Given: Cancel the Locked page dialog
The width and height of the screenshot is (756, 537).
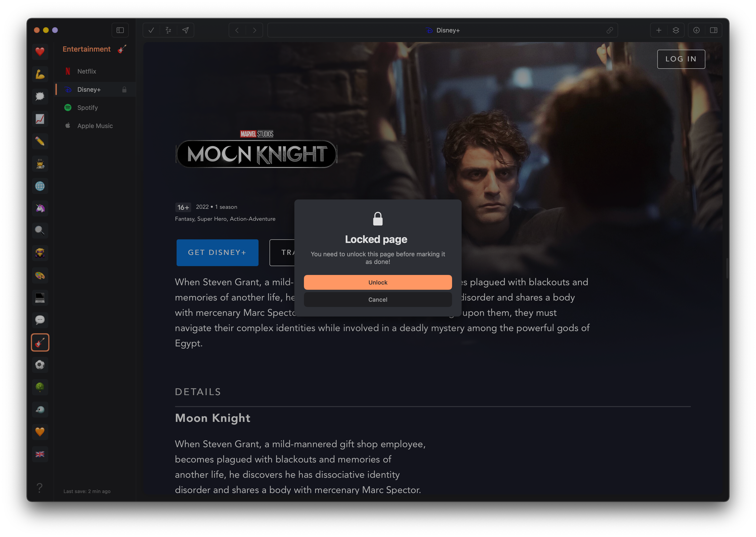Looking at the screenshot, I should [378, 300].
